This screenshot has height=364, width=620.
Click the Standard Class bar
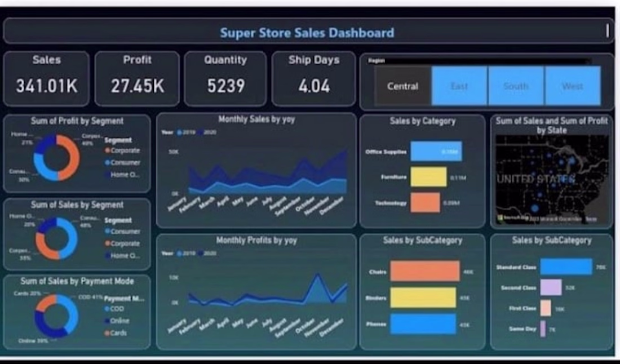click(x=566, y=267)
